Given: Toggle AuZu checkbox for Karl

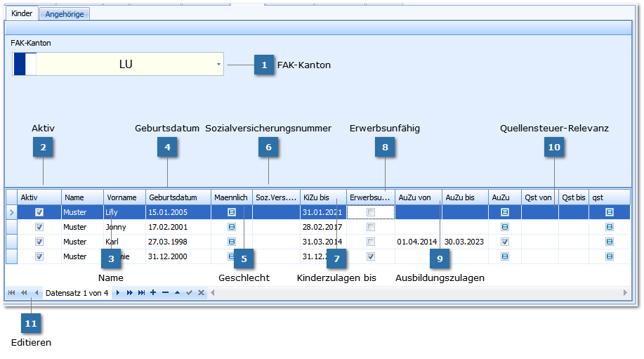Looking at the screenshot, I should [x=504, y=242].
